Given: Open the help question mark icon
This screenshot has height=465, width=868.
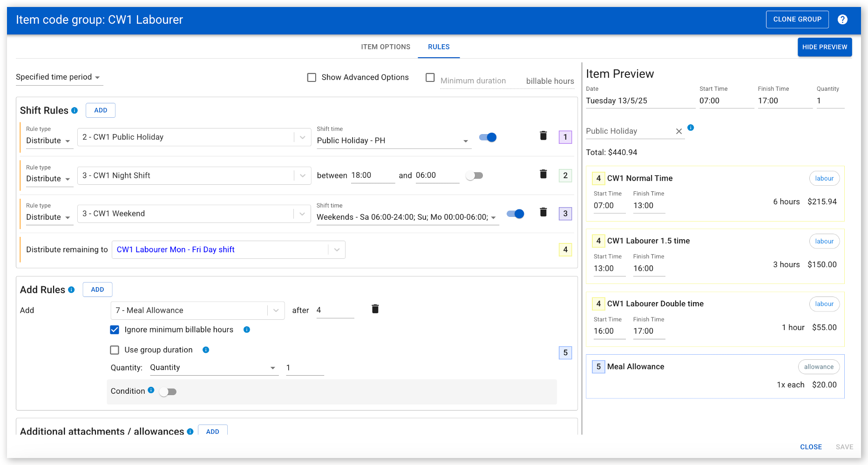Looking at the screenshot, I should coord(842,20).
